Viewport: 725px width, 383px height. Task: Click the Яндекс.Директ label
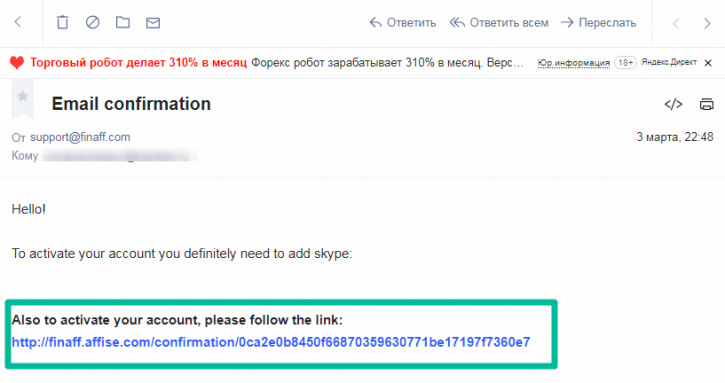[x=669, y=62]
